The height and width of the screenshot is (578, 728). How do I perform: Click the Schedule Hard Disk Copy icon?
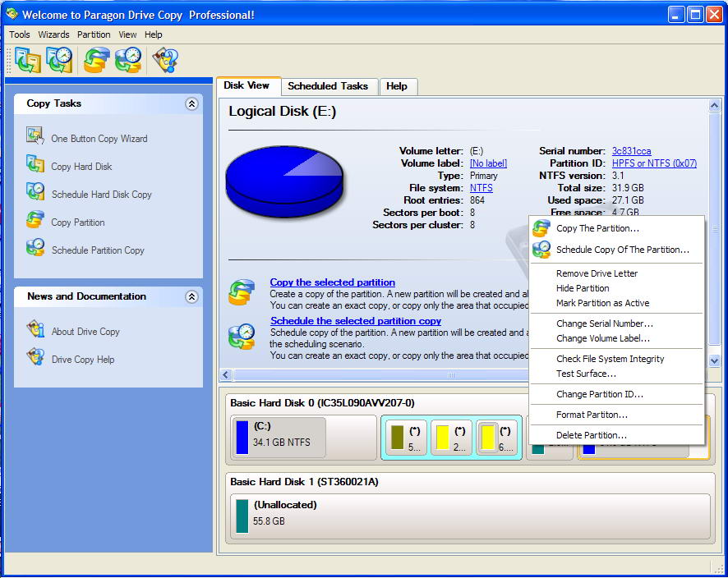tap(35, 192)
